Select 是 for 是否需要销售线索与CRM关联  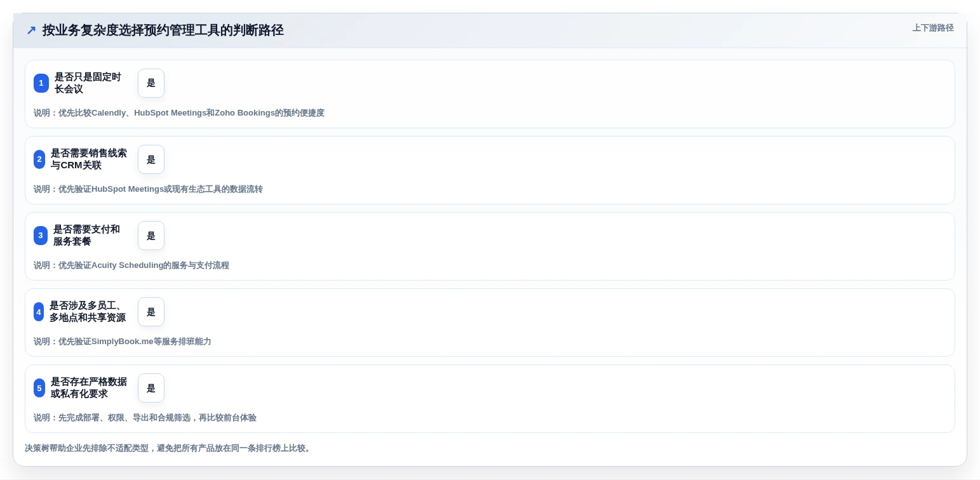(x=151, y=159)
